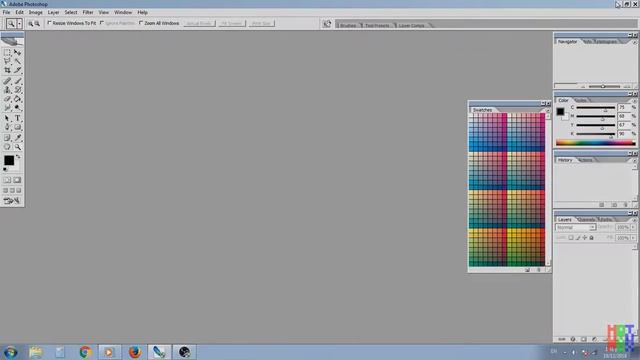Select the Crop tool

pos(7,70)
